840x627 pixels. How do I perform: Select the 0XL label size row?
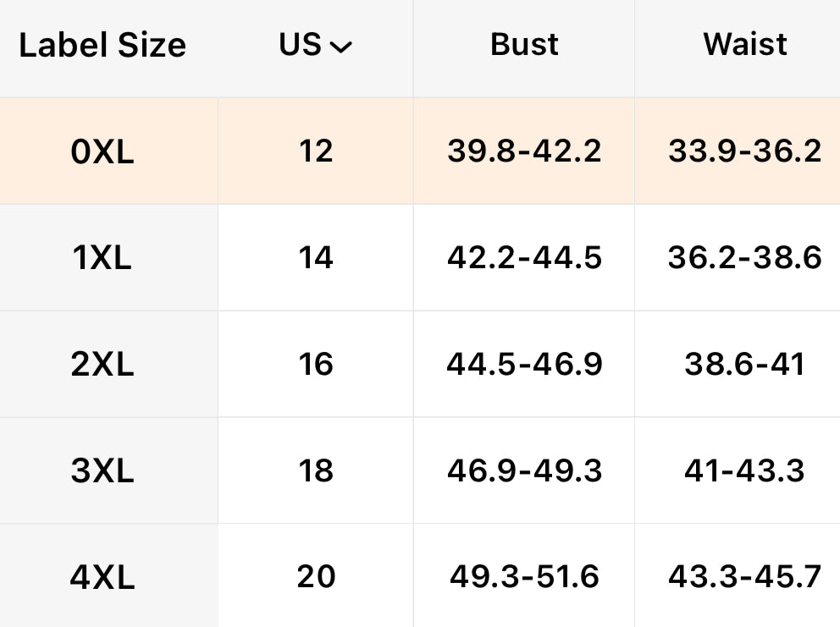coord(102,152)
